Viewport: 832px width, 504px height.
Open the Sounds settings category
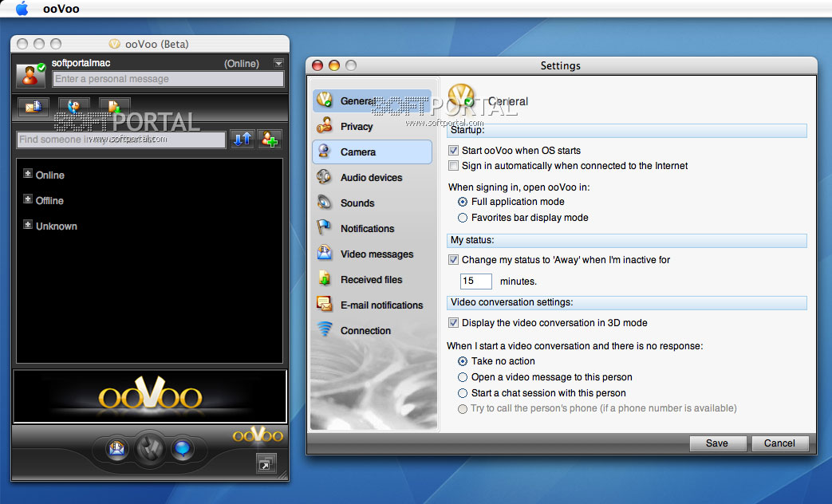coord(372,203)
